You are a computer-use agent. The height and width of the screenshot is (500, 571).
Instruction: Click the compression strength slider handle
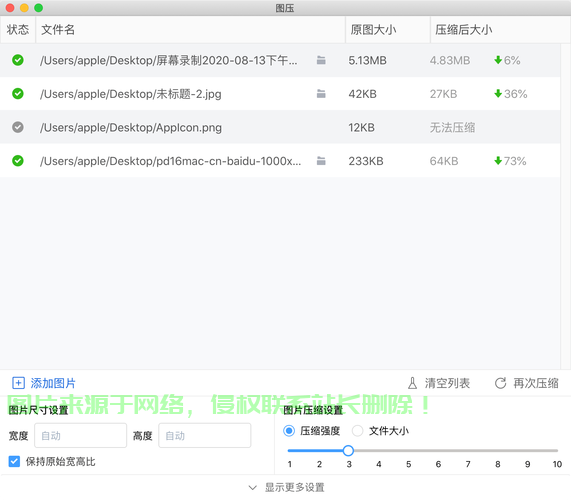(x=348, y=450)
